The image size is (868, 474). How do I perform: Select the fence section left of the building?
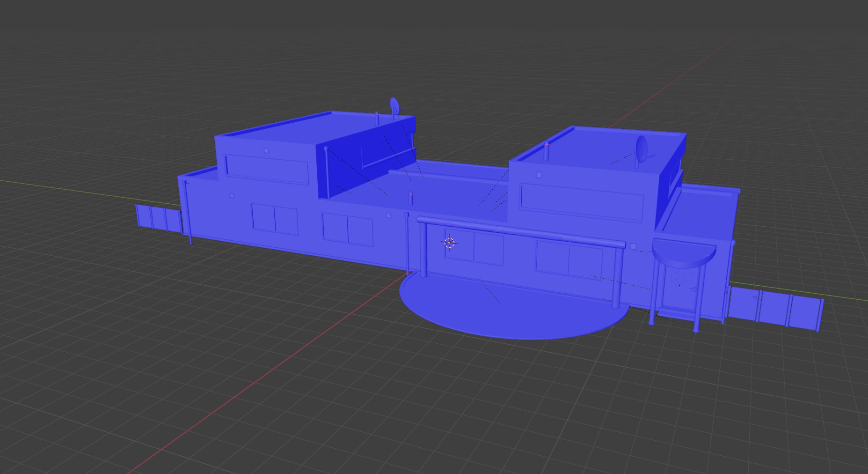159,218
